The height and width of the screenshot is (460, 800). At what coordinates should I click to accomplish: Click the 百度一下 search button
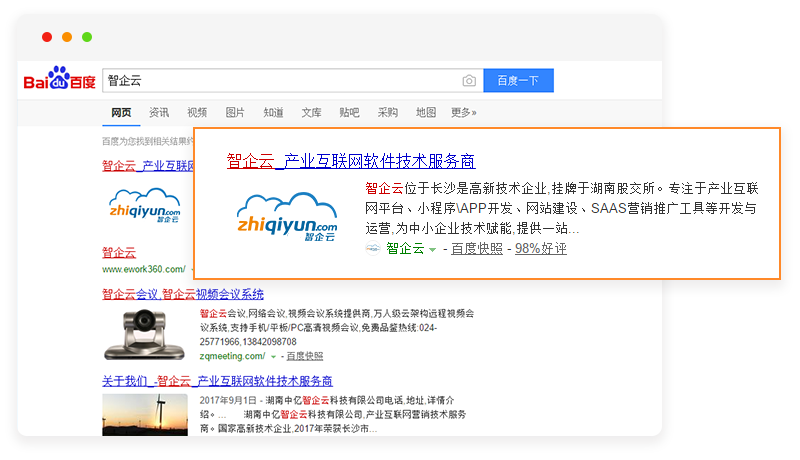[518, 81]
